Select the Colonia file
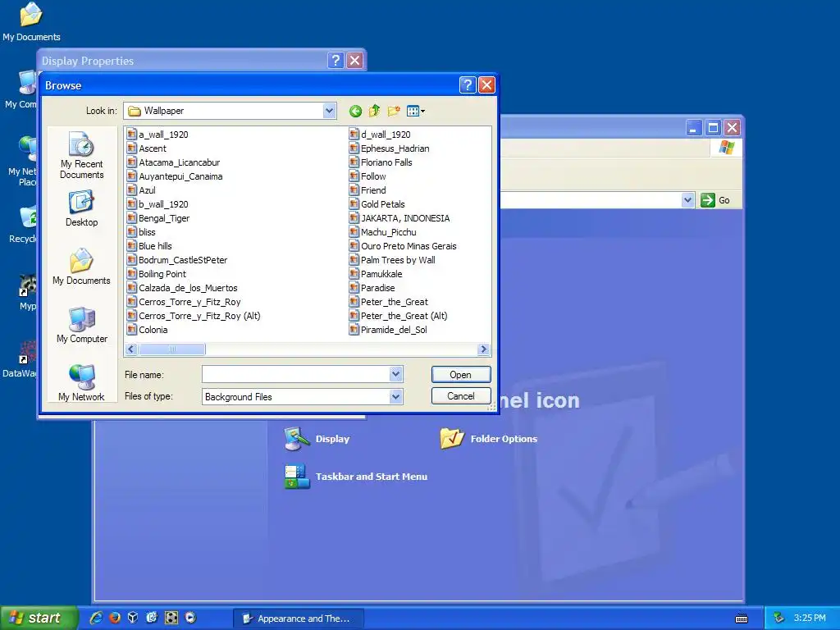This screenshot has width=840, height=630. [148, 330]
